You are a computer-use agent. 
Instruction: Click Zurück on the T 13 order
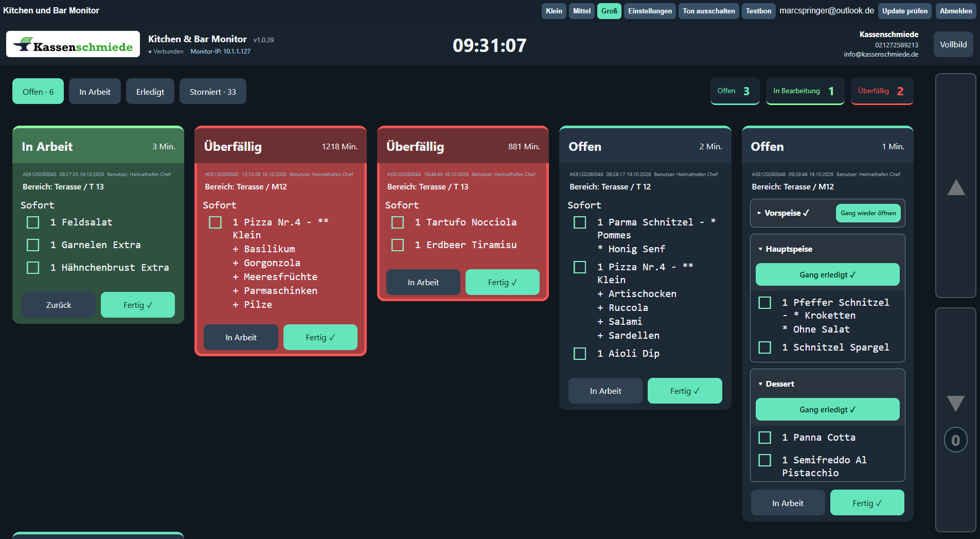point(59,305)
